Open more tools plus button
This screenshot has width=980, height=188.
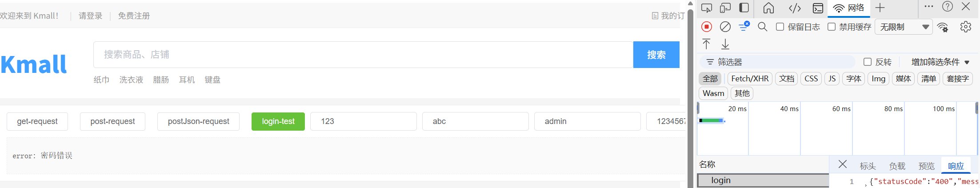click(880, 8)
